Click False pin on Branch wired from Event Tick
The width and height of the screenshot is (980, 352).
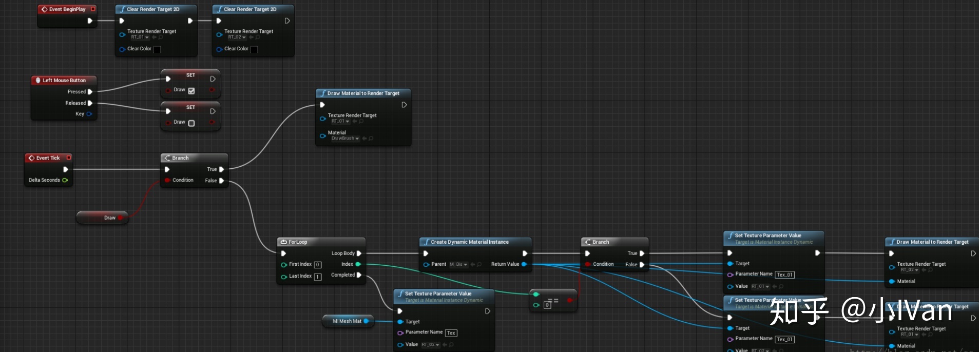[221, 181]
